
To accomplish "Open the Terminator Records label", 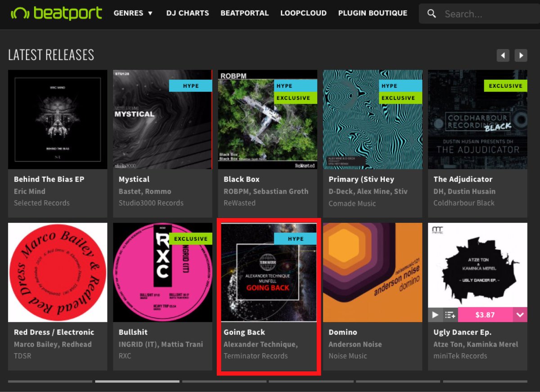I will click(x=256, y=356).
